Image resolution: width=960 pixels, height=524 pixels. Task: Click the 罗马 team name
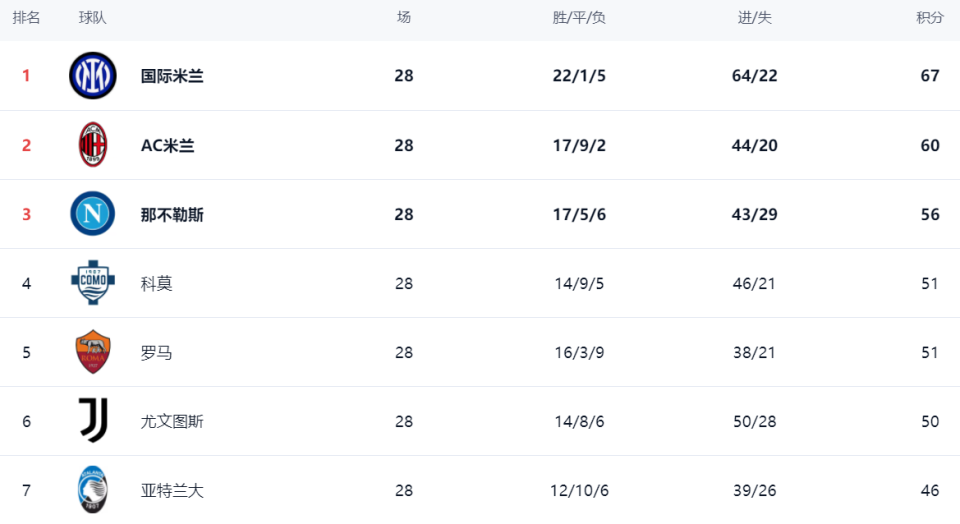[x=157, y=352]
